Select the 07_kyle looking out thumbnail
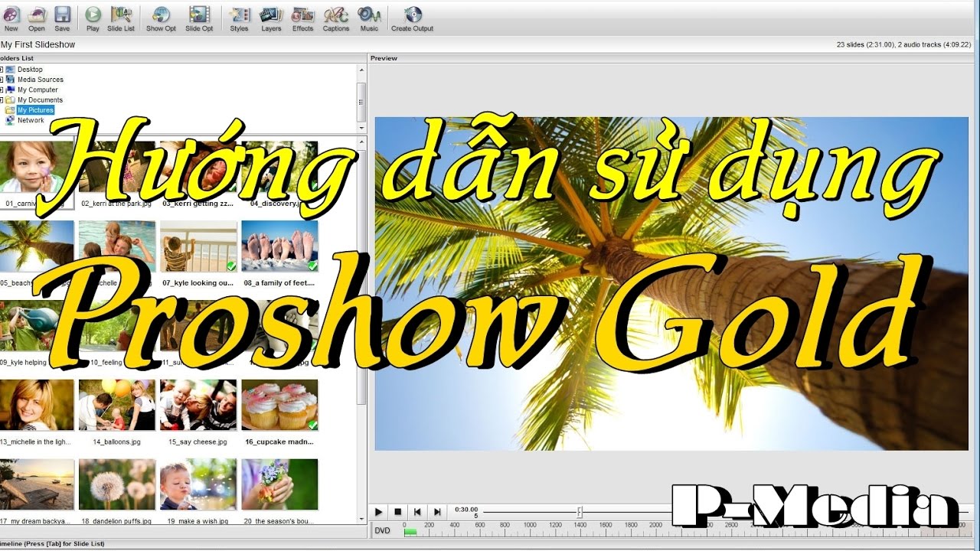Screen dimensions: 980x551 (199, 246)
